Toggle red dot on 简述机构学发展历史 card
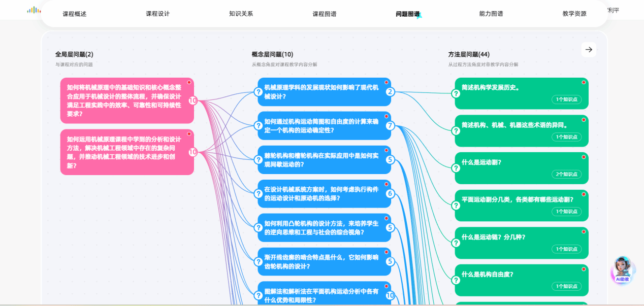The height and width of the screenshot is (306, 644). coord(584,82)
